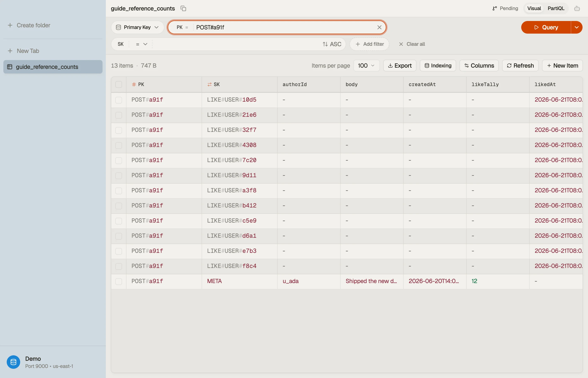Click Create folder
The image size is (588, 378).
click(x=29, y=25)
